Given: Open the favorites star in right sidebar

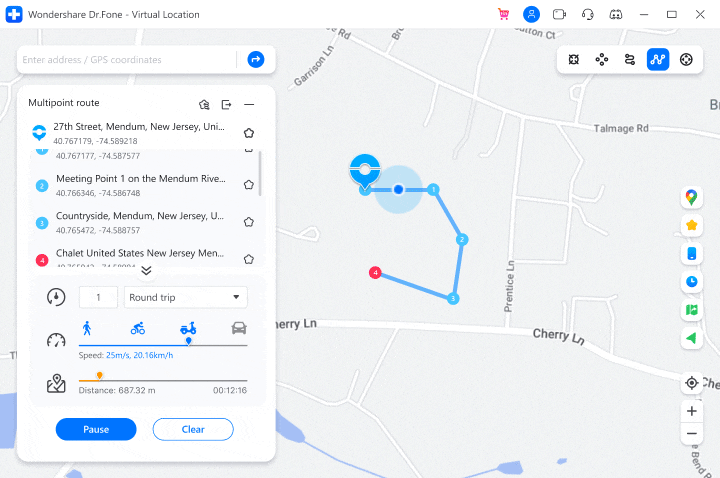Looking at the screenshot, I should (692, 225).
